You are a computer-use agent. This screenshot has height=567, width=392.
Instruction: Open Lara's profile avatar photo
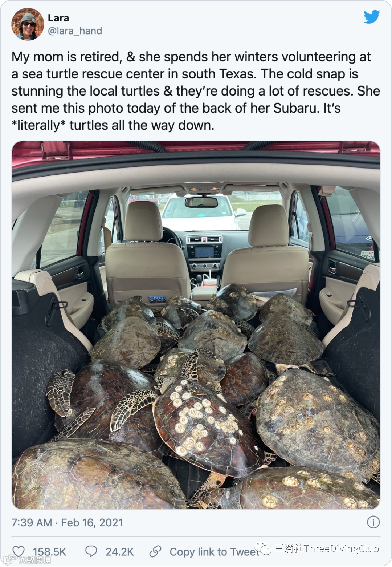(x=28, y=24)
